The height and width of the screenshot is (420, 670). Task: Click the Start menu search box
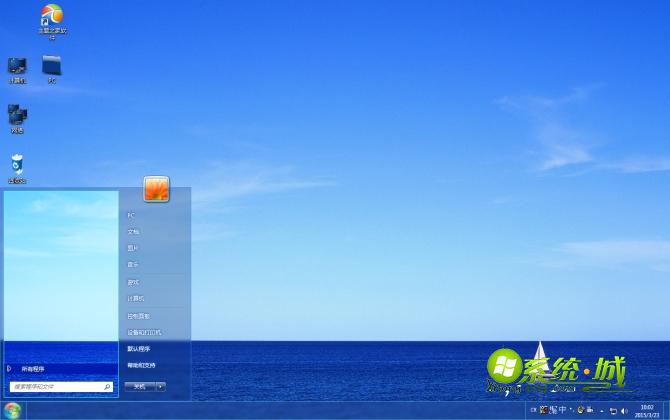[x=57, y=386]
